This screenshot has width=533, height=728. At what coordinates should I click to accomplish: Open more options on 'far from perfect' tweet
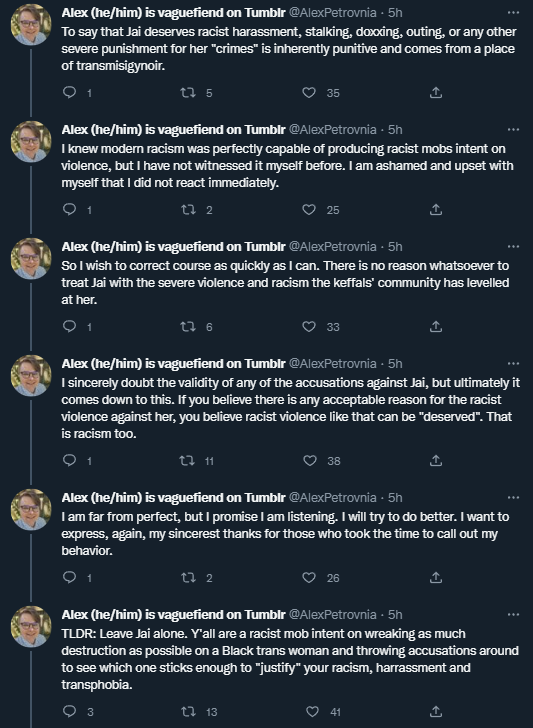[x=513, y=497]
